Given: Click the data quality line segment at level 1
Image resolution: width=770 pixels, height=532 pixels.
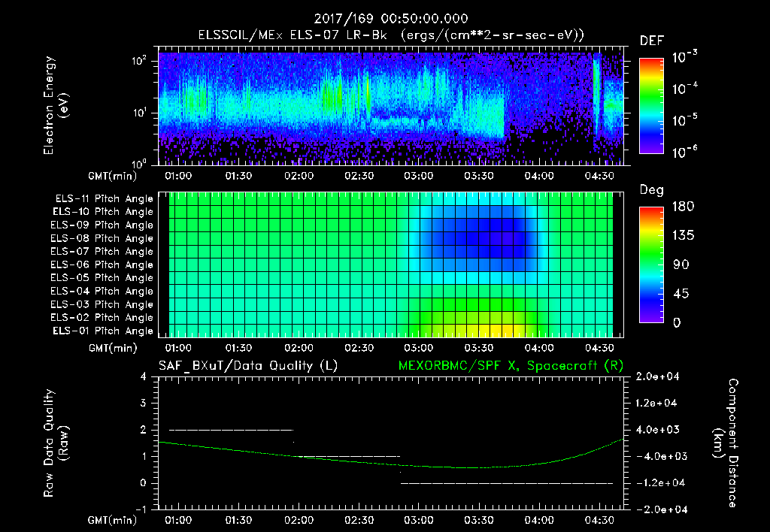Looking at the screenshot, I should 347,456.
